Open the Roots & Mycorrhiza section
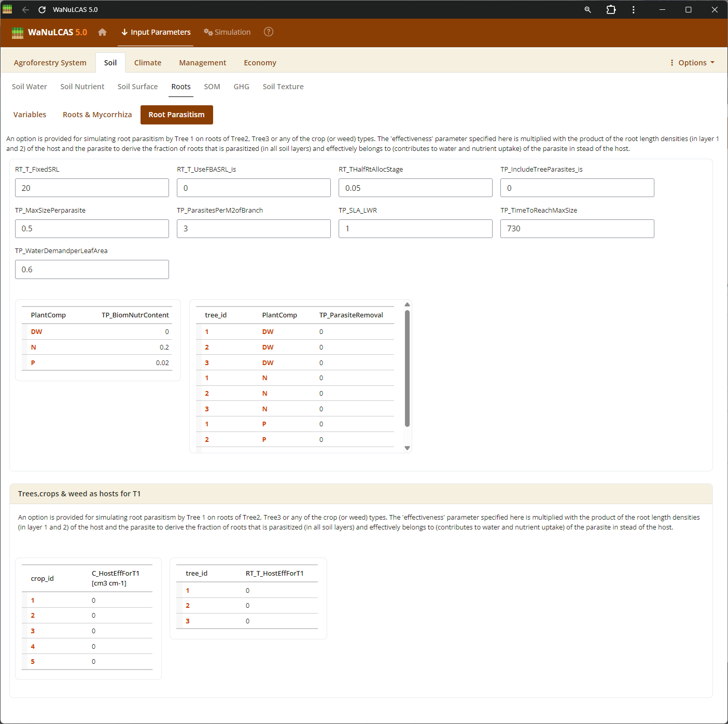Screen dimensions: 728x724 coord(97,115)
